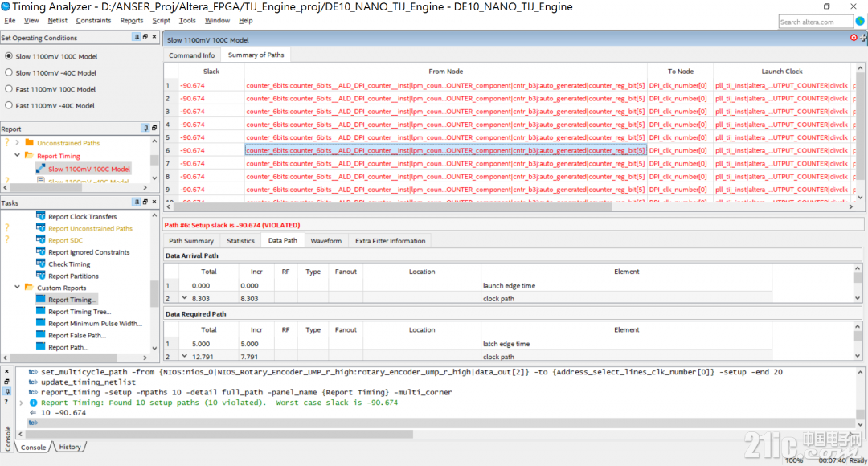Click the Report SDC task icon

[40, 239]
